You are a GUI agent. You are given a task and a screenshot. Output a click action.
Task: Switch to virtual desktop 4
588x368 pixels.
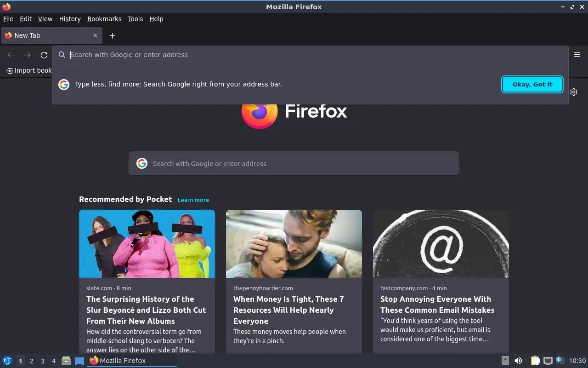click(53, 361)
